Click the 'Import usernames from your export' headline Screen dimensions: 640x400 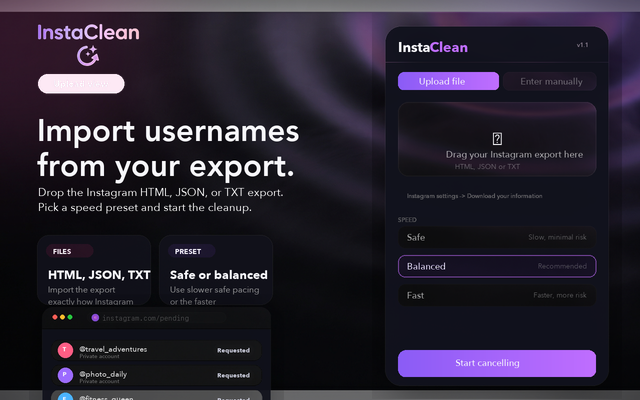(168, 149)
